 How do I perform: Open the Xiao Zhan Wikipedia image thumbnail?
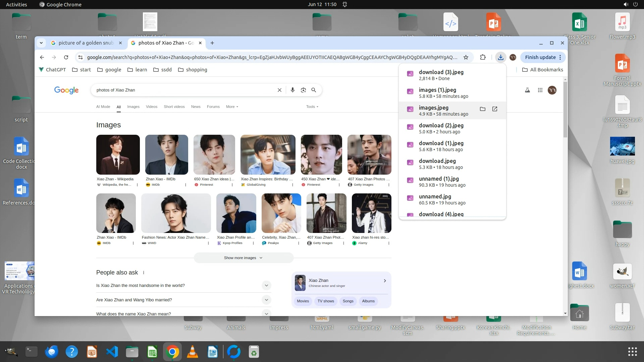click(x=118, y=155)
